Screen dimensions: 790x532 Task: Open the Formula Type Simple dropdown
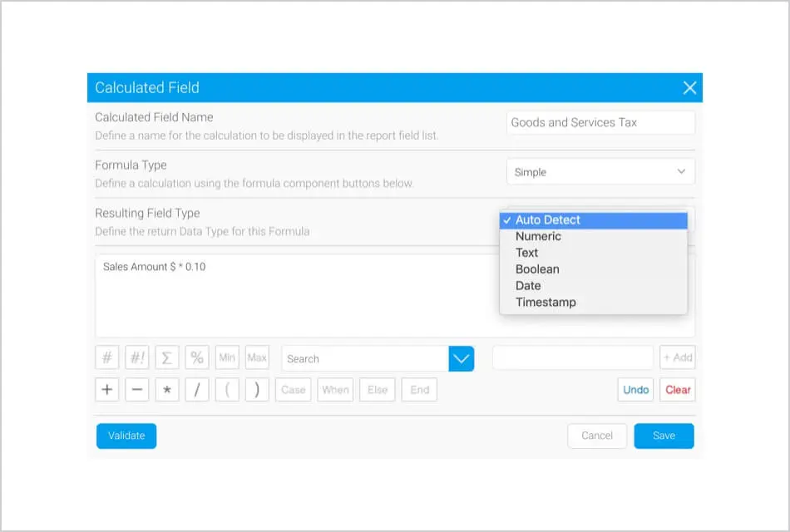[x=600, y=172]
